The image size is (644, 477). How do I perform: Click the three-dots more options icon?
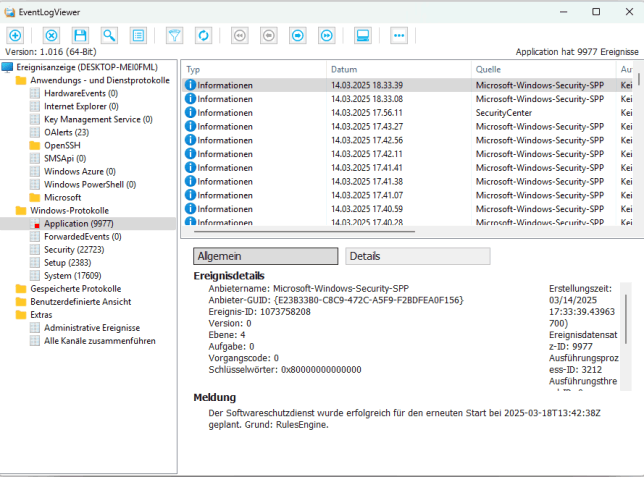(399, 35)
